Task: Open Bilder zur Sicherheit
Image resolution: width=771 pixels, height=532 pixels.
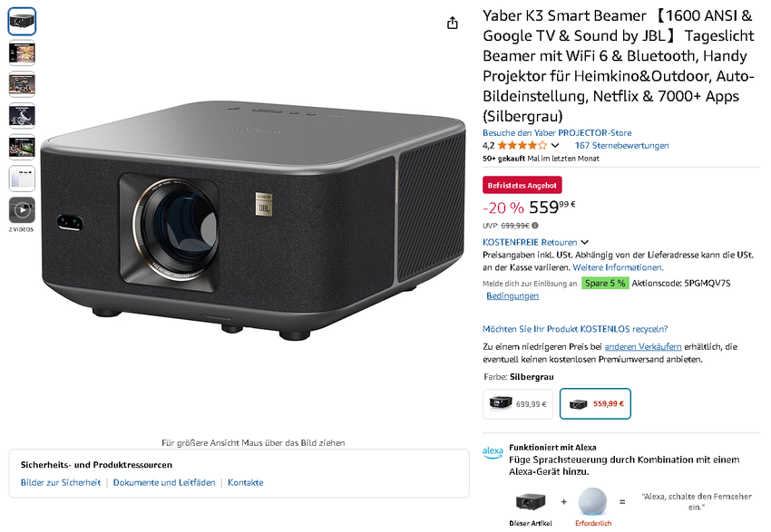Action: click(x=61, y=482)
